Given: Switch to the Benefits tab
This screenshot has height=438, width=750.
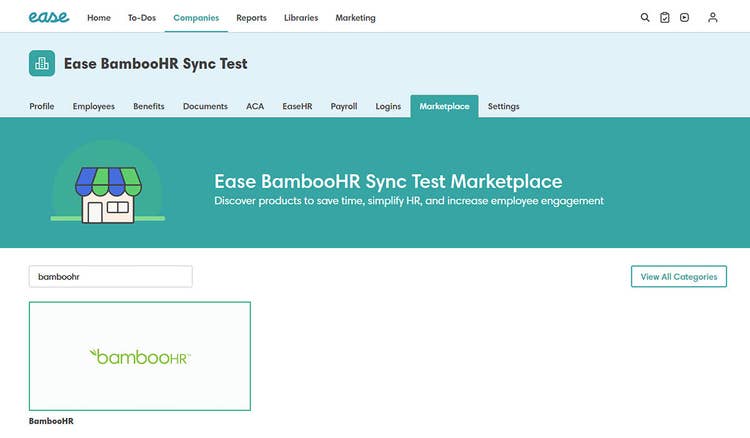Looking at the screenshot, I should coord(149,106).
